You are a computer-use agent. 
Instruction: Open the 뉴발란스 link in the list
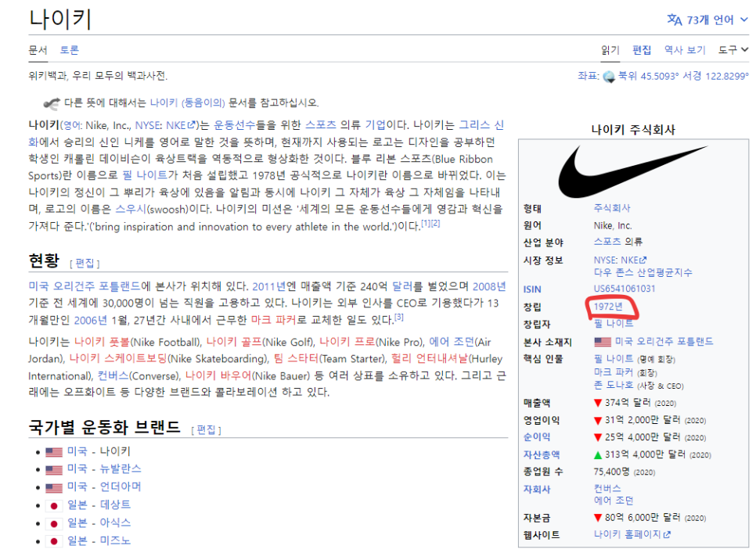click(121, 469)
